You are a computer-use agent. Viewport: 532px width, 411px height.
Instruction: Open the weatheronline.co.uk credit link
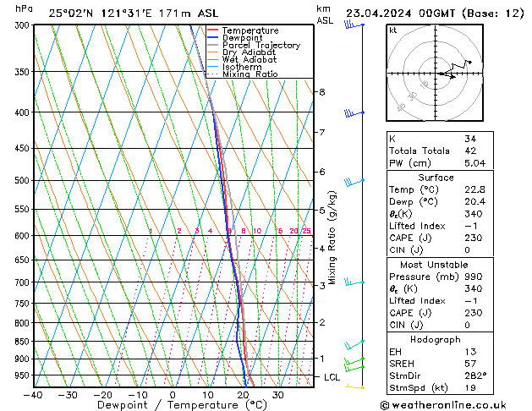(x=443, y=405)
